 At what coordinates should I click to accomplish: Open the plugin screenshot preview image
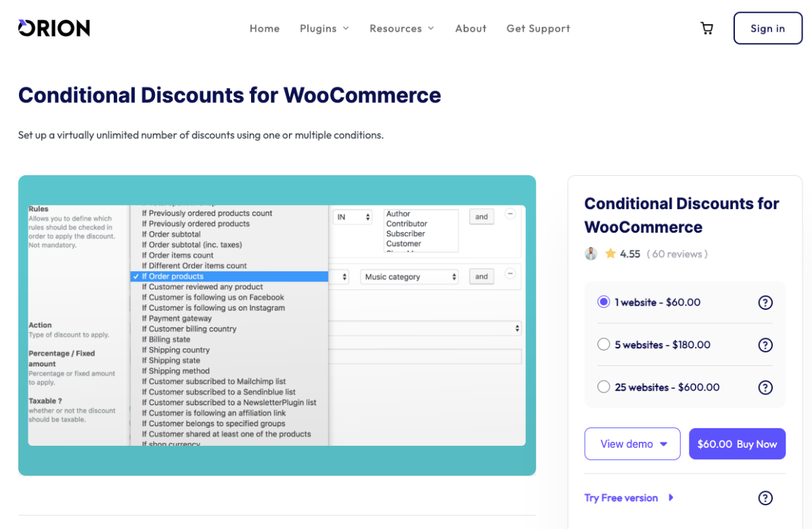coord(277,325)
